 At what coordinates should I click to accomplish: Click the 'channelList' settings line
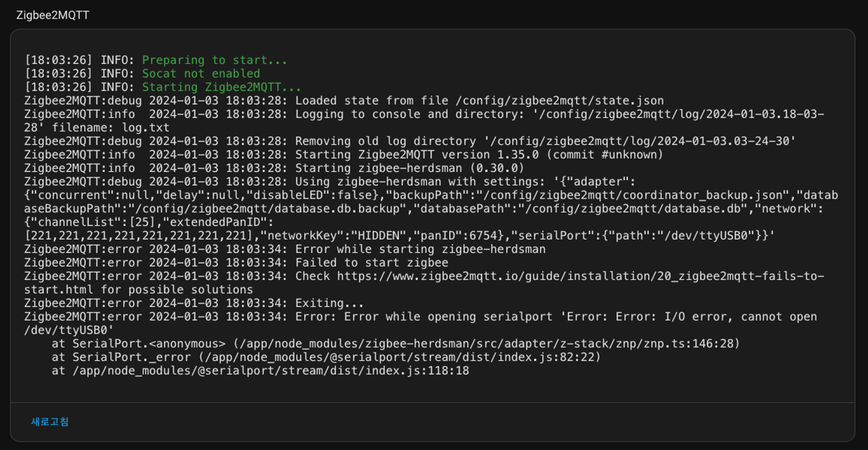[149, 222]
